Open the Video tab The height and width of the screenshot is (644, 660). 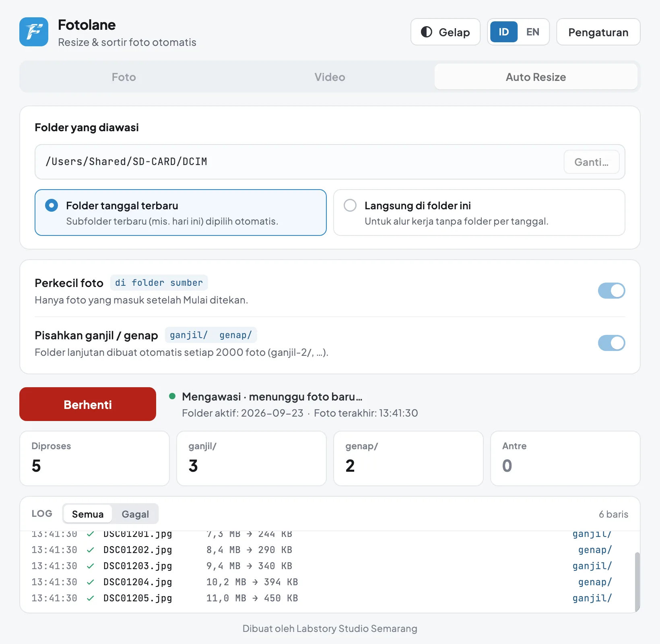coord(330,77)
